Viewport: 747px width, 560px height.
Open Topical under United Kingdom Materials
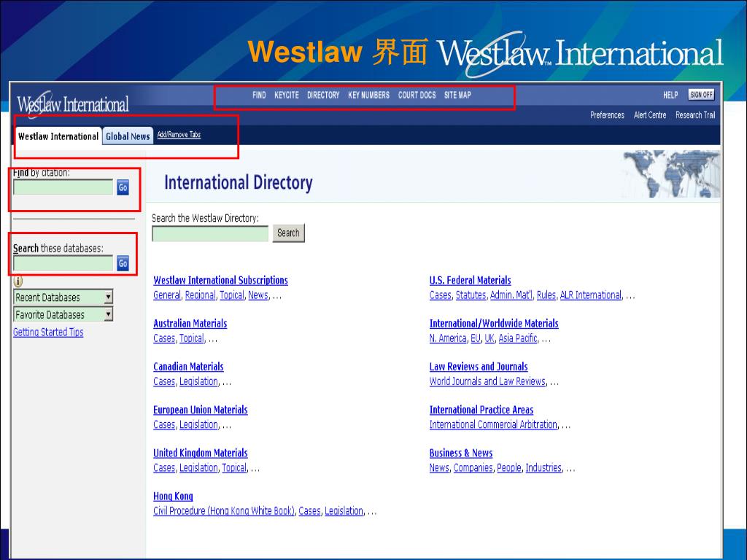(x=234, y=468)
